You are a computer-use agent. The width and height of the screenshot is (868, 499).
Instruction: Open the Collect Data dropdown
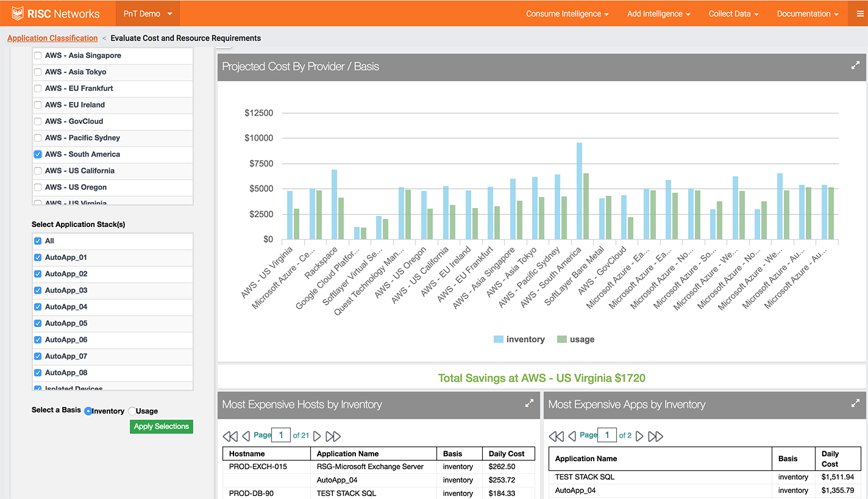click(x=734, y=13)
